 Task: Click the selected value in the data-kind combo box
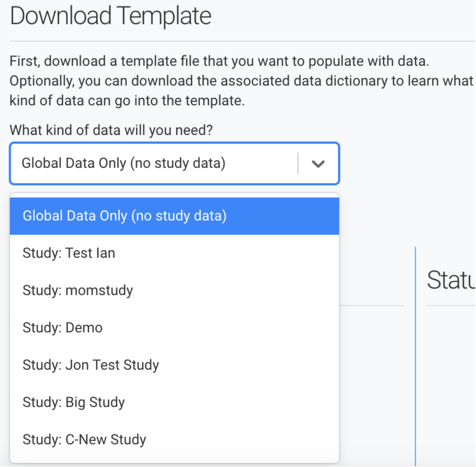pyautogui.click(x=123, y=163)
